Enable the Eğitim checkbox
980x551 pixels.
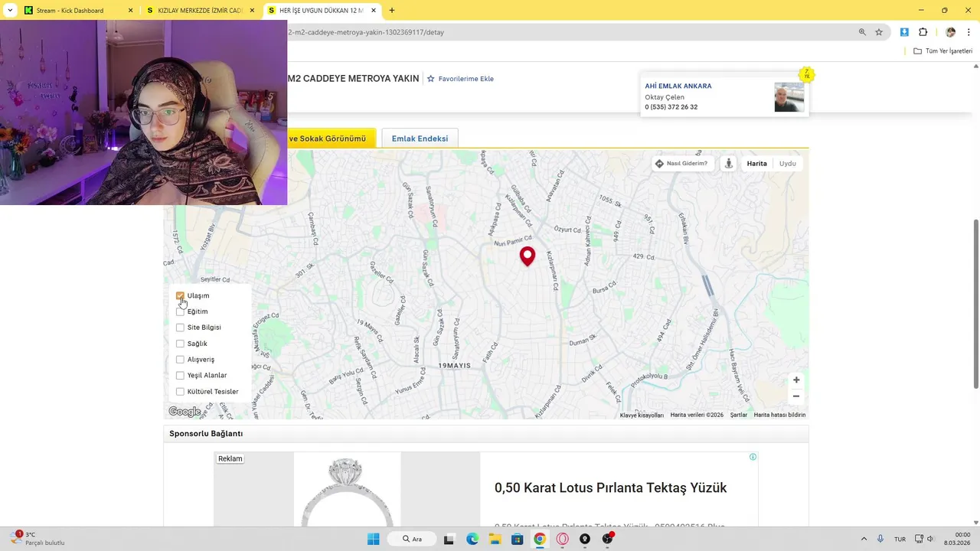pos(180,311)
